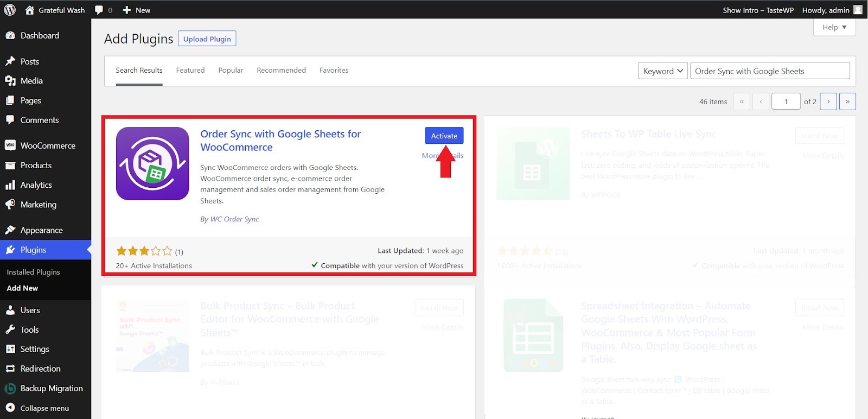Click the Tools wrench icon
This screenshot has height=419, width=868.
tap(10, 329)
